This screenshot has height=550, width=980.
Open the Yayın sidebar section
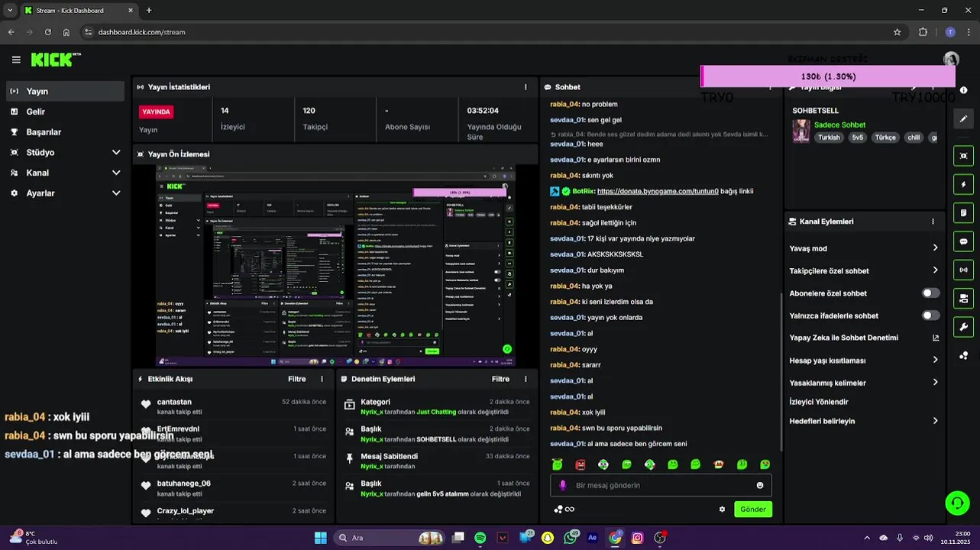[x=65, y=91]
